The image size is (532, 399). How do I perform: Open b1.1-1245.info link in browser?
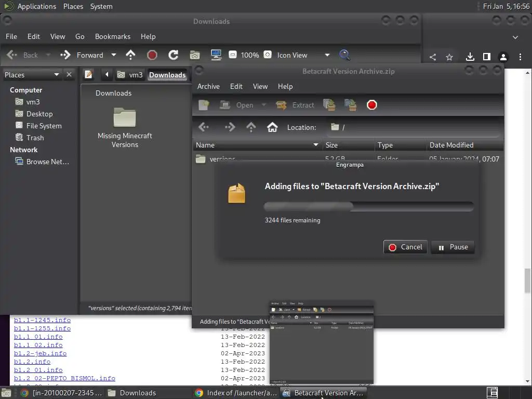coord(43,320)
